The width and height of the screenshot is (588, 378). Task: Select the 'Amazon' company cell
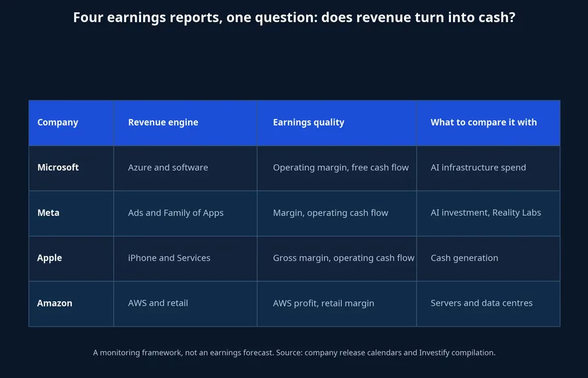(71, 304)
